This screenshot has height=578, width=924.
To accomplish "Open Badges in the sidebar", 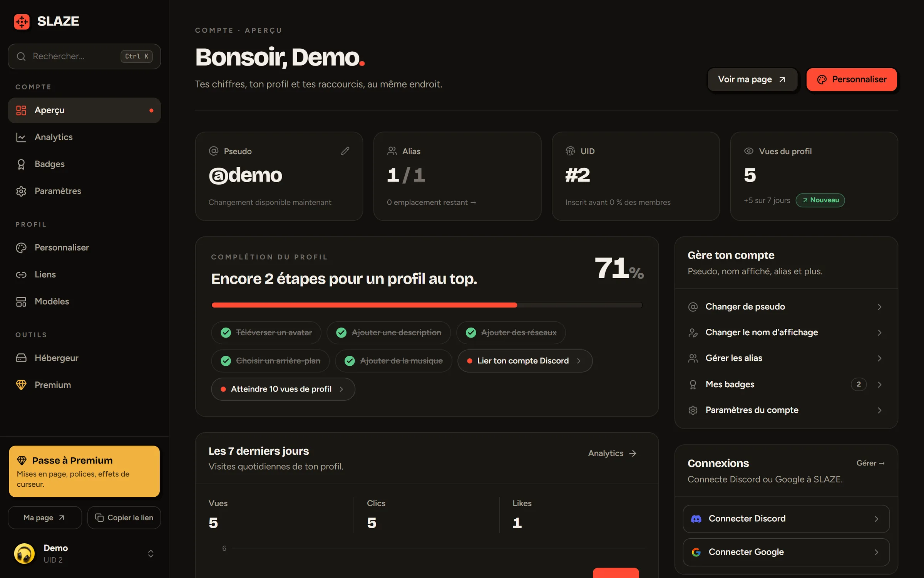I will (x=84, y=165).
